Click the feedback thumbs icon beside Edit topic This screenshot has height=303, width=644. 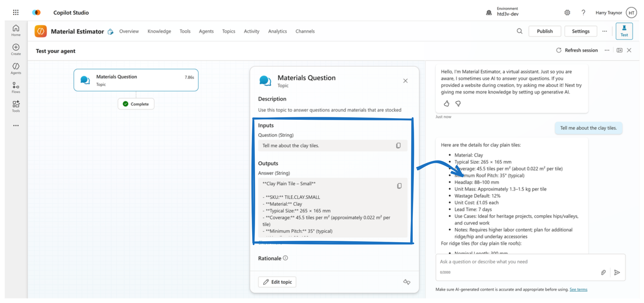pos(407,282)
